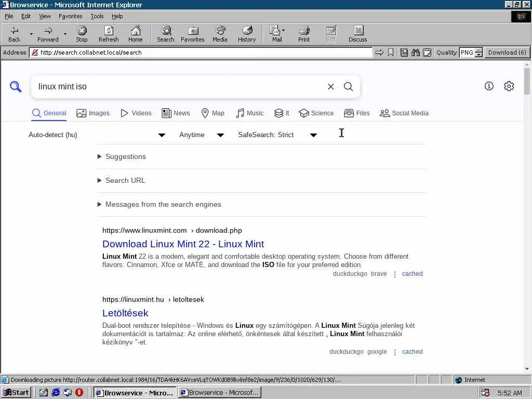Viewport: 532px width, 399px height.
Task: Switch to the Map search tab
Action: point(212,113)
